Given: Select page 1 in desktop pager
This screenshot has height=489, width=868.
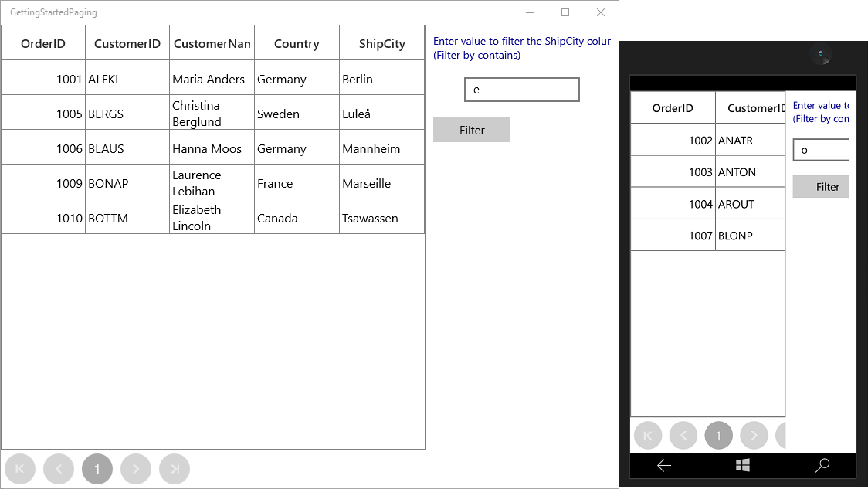Looking at the screenshot, I should coord(97,469).
